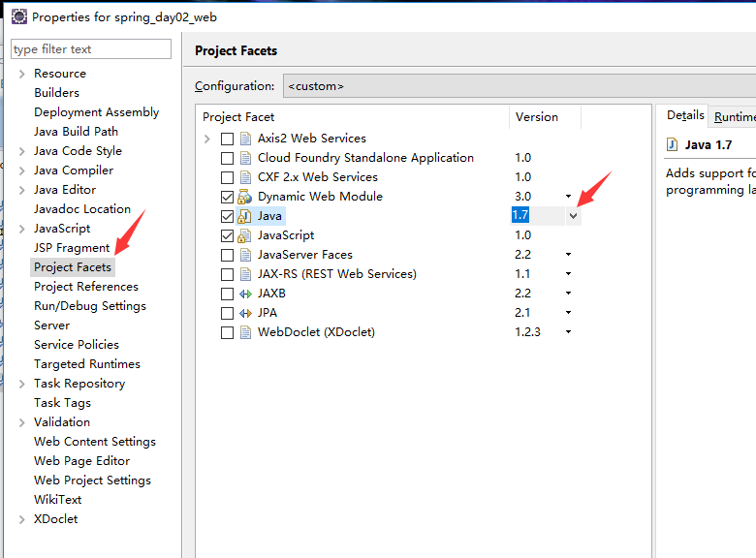
Task: Open JAX-RS version dropdown
Action: (568, 274)
